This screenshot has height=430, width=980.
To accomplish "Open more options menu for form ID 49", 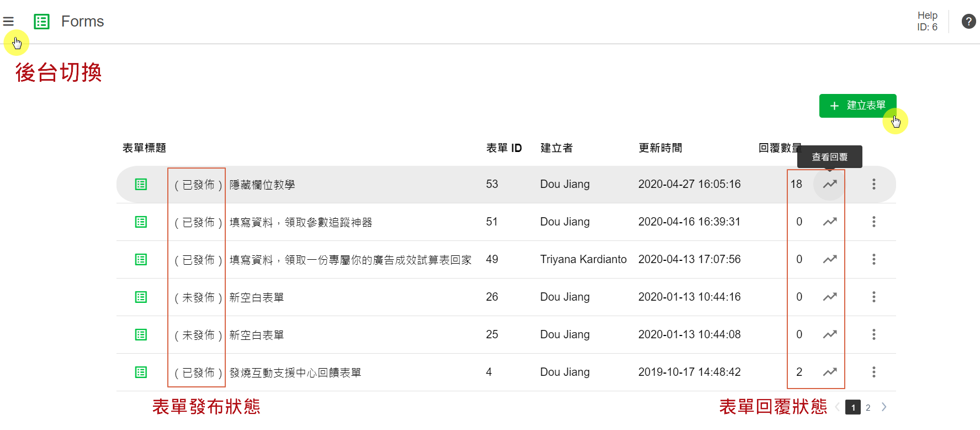I will [873, 259].
